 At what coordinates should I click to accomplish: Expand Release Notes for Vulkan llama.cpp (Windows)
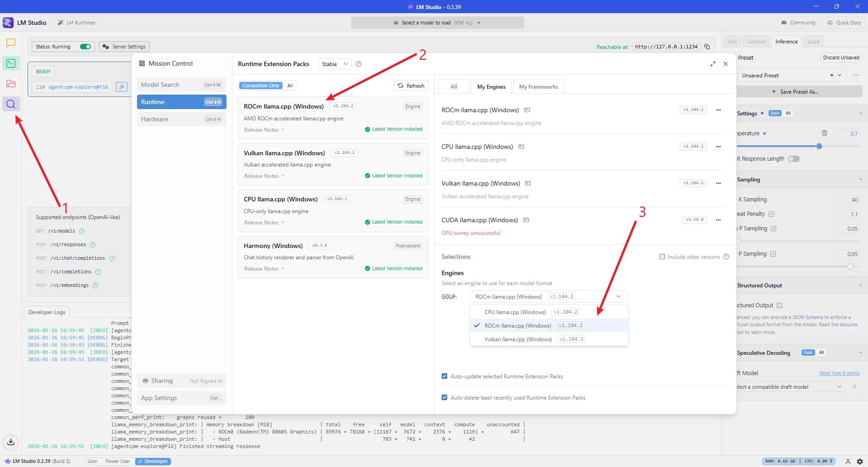pyautogui.click(x=264, y=176)
